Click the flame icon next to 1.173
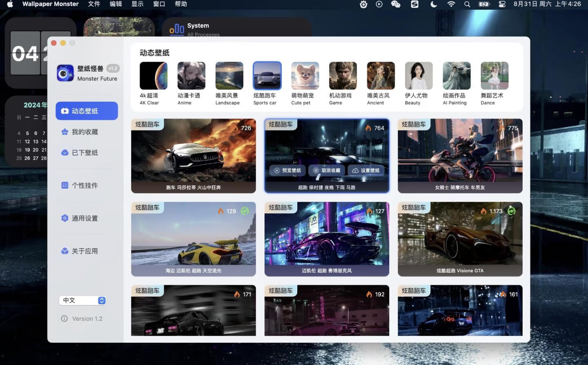The height and width of the screenshot is (365, 588). pyautogui.click(x=483, y=211)
